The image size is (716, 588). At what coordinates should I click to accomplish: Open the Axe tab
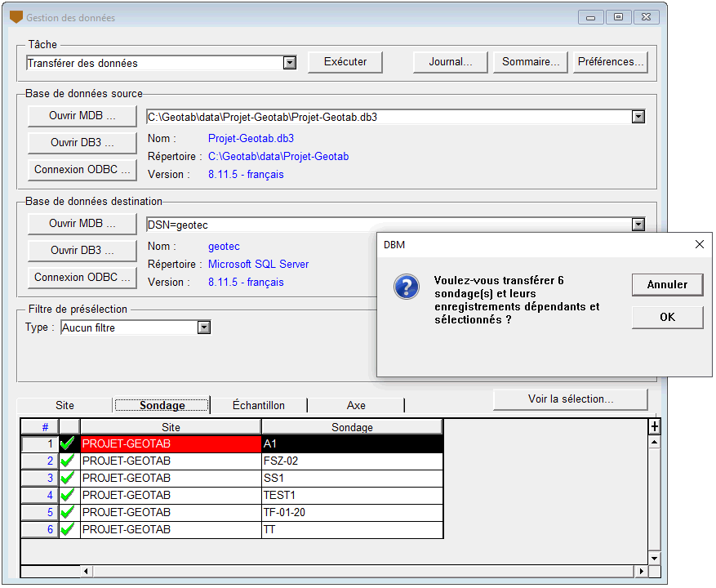tap(356, 405)
